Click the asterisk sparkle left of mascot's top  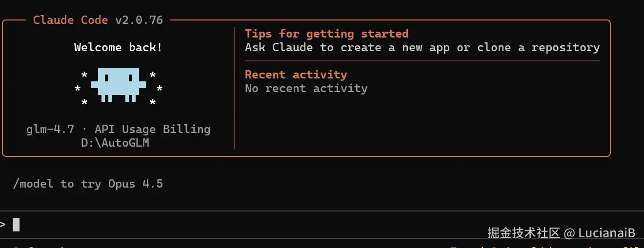(x=84, y=76)
